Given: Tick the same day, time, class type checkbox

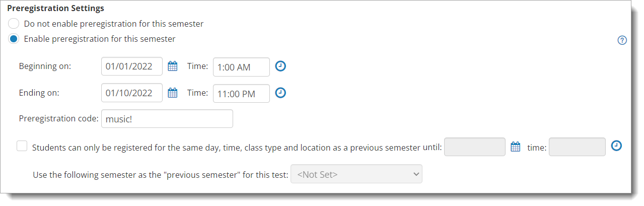Looking at the screenshot, I should [x=22, y=146].
